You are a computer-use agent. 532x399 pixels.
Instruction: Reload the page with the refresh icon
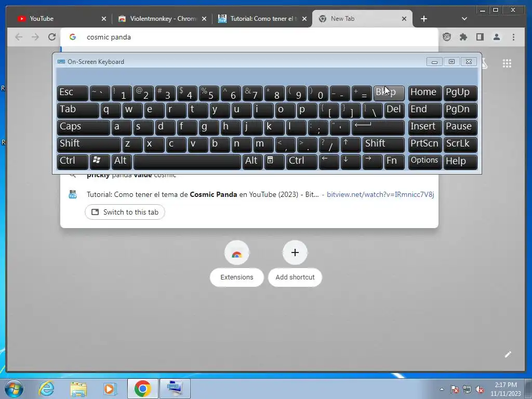pyautogui.click(x=52, y=37)
